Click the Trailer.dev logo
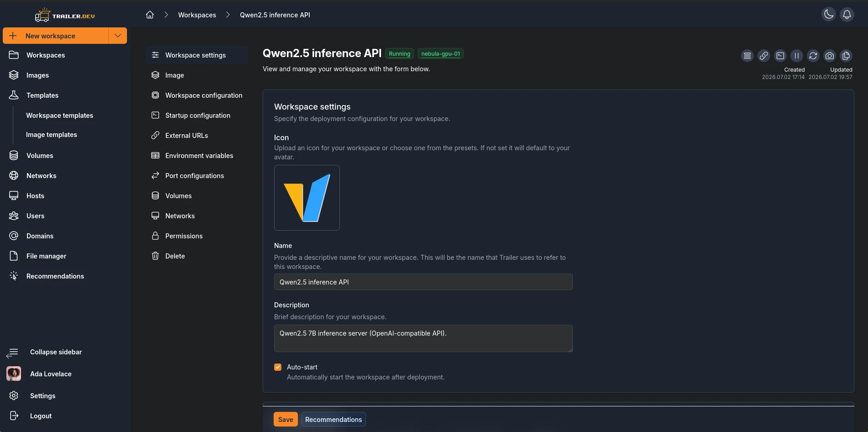868x432 pixels. tap(65, 15)
